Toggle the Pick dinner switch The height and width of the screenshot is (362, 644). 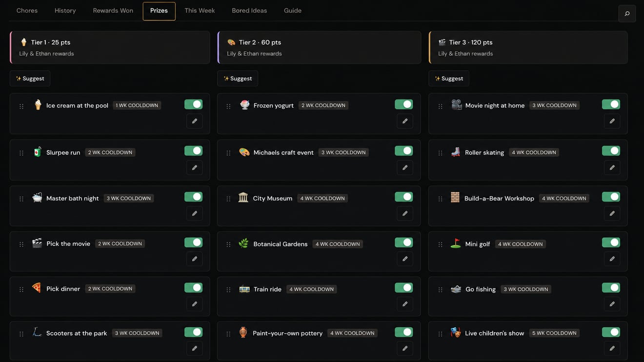(193, 288)
